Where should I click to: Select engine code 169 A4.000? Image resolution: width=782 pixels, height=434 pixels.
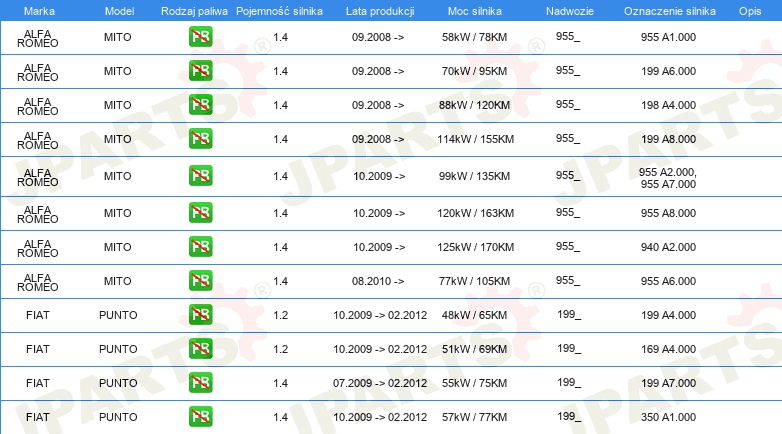668,349
